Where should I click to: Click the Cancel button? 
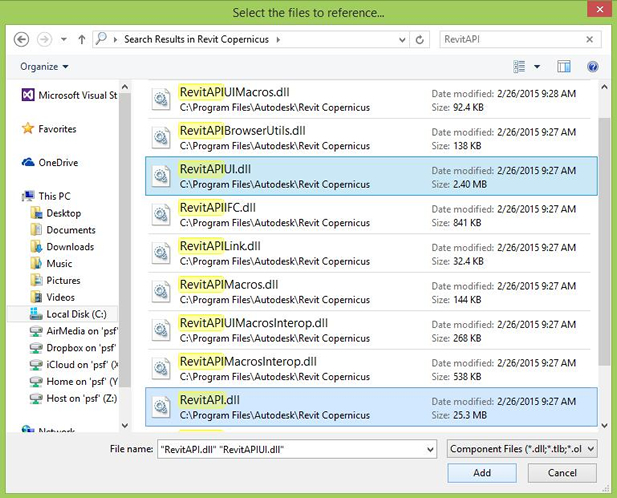pos(562,472)
